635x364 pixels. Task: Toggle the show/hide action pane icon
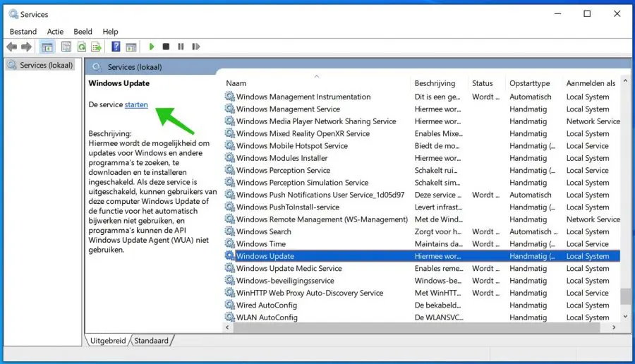131,47
